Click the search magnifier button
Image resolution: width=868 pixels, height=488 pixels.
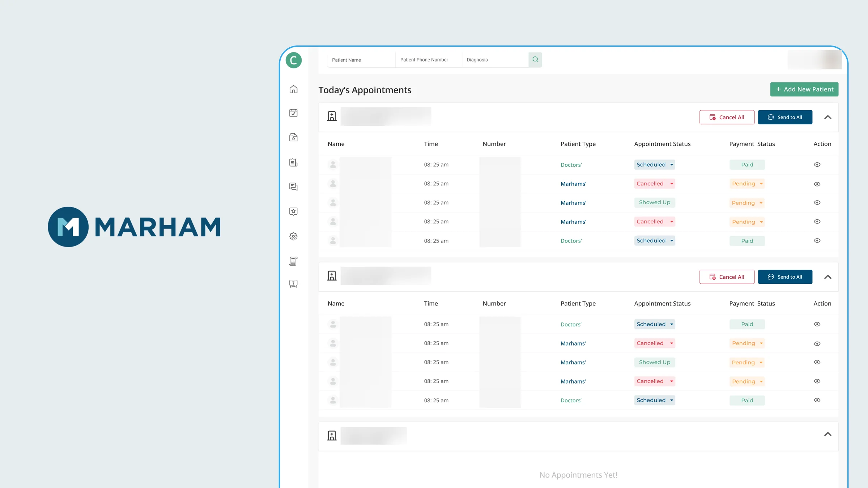click(x=535, y=60)
